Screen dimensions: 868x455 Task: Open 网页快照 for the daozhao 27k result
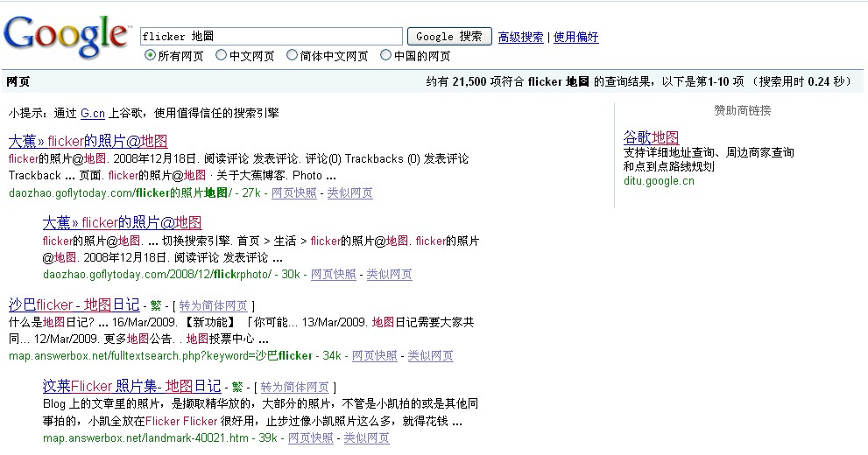pyautogui.click(x=294, y=193)
